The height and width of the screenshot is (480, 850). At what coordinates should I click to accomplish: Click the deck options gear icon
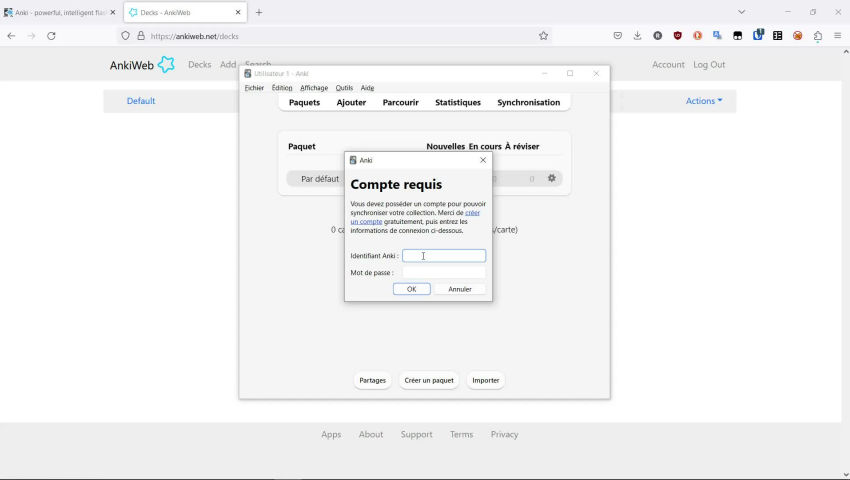pyautogui.click(x=551, y=178)
